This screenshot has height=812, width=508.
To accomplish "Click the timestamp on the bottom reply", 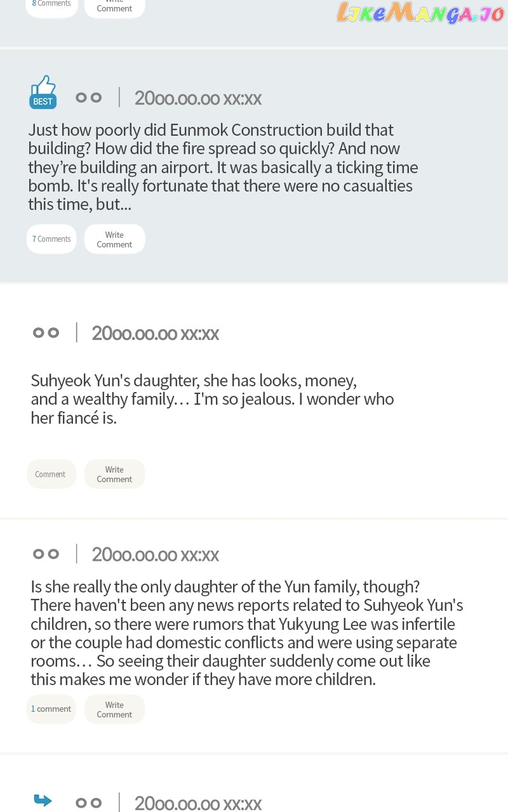I will point(198,803).
